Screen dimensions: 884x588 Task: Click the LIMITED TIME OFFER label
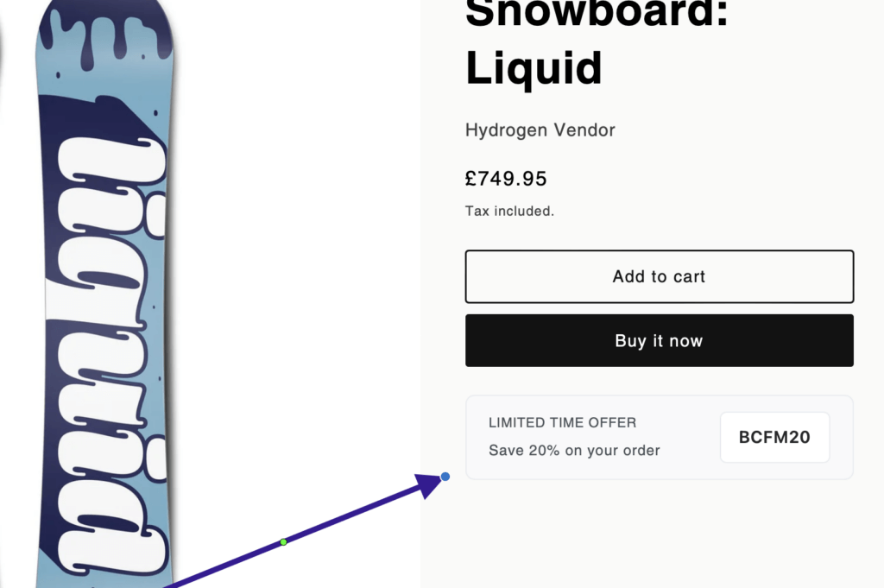click(562, 423)
